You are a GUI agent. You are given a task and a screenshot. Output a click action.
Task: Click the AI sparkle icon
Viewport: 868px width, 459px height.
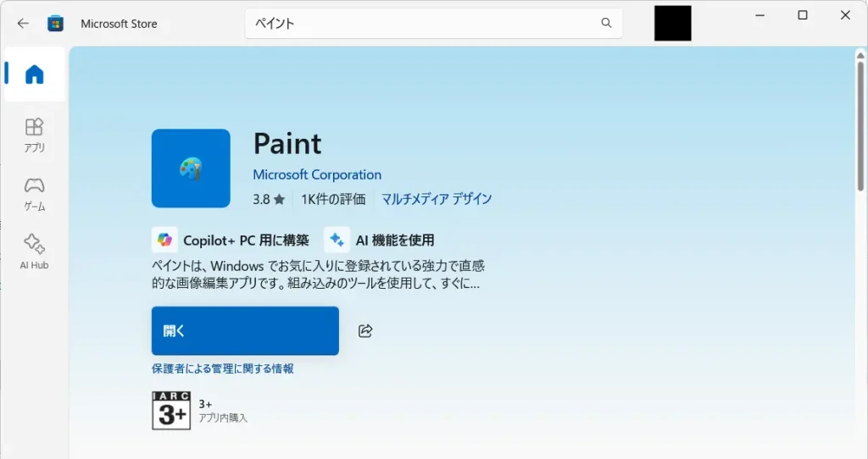click(337, 240)
